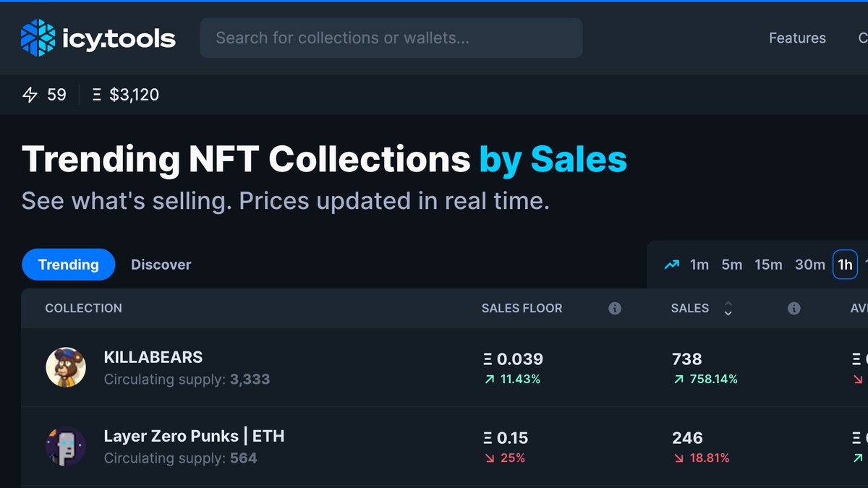Open the Sales Floor info icon
The width and height of the screenshot is (868, 488).
[615, 309]
